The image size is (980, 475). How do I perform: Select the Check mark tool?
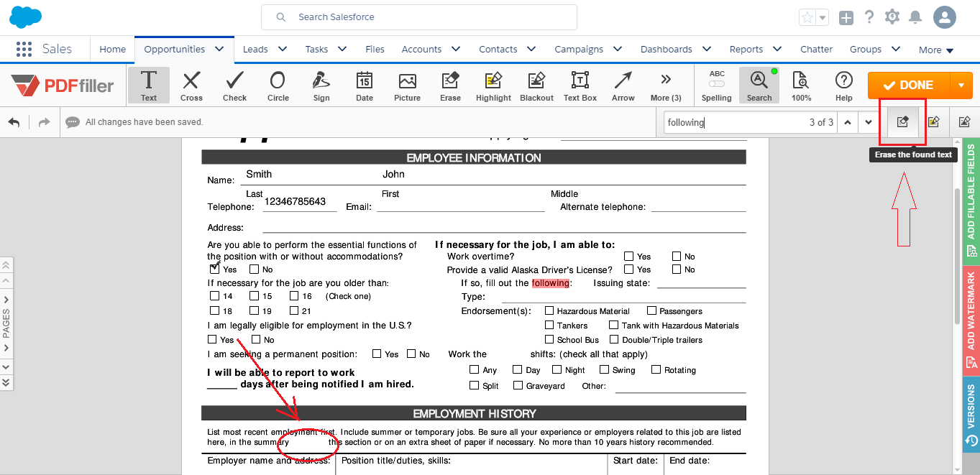coord(234,85)
